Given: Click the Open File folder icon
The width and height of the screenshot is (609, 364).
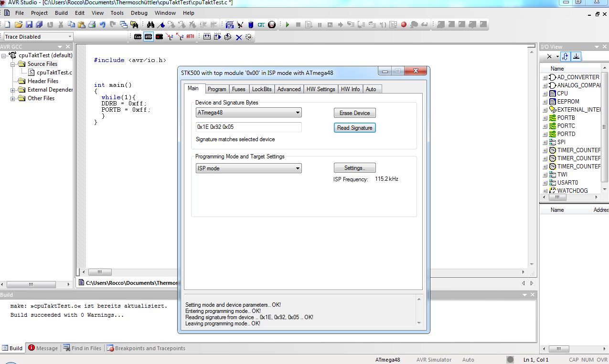Looking at the screenshot, I should point(19,24).
